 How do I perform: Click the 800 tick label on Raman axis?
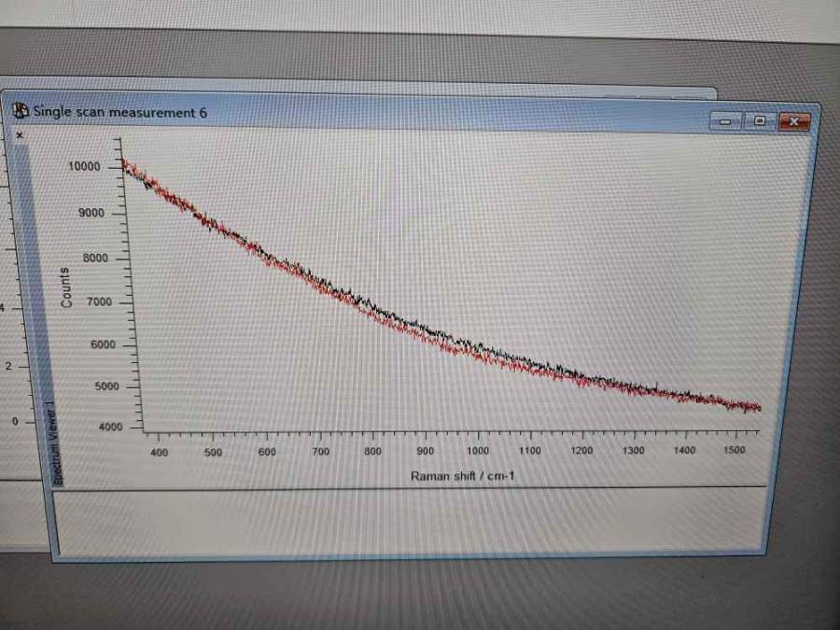[372, 451]
